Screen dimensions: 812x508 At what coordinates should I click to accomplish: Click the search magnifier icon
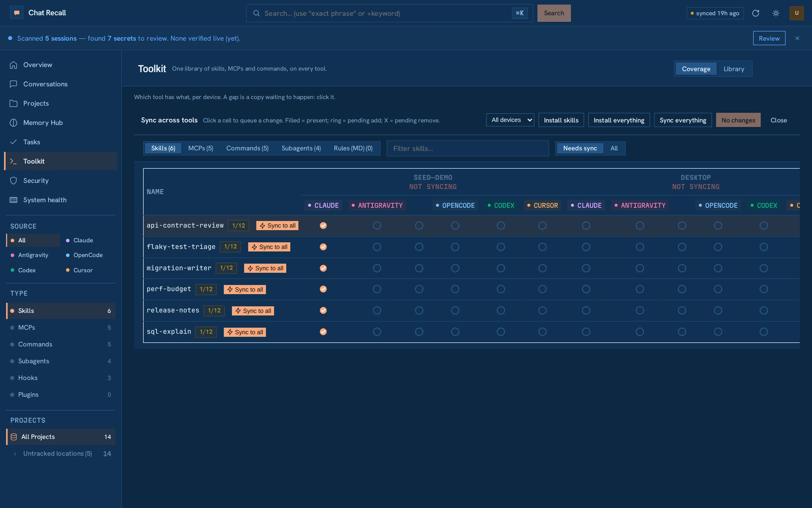click(256, 13)
